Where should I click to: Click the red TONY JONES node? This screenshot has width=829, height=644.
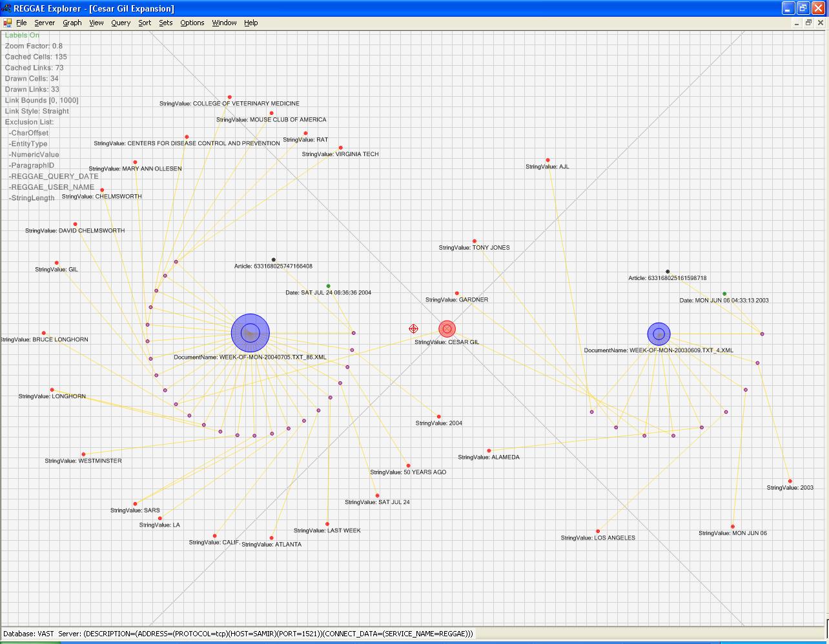(475, 241)
